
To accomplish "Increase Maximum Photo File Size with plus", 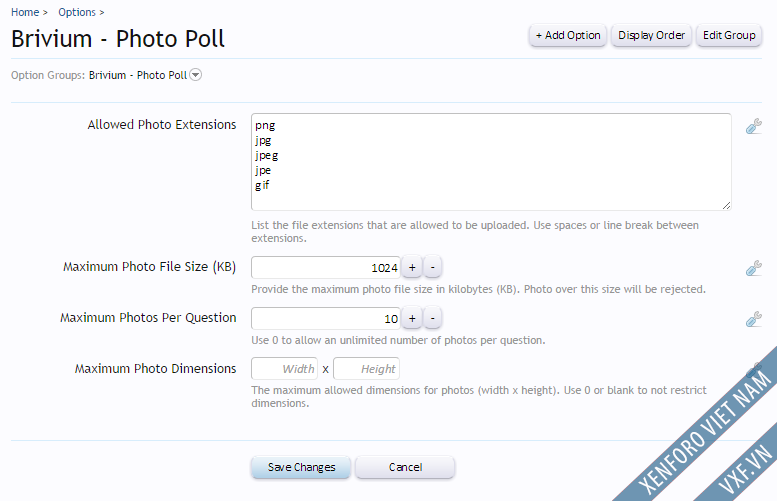I will pos(412,268).
